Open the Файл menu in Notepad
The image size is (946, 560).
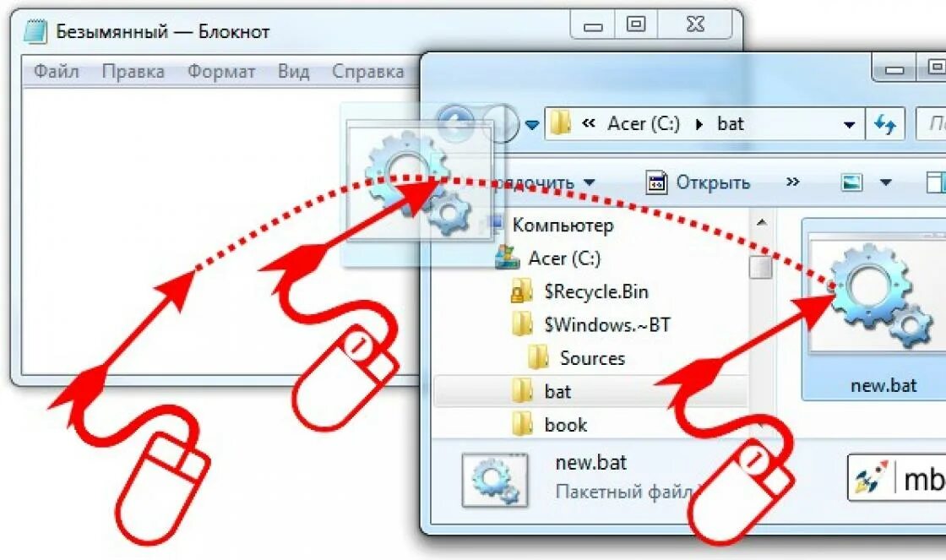point(56,71)
